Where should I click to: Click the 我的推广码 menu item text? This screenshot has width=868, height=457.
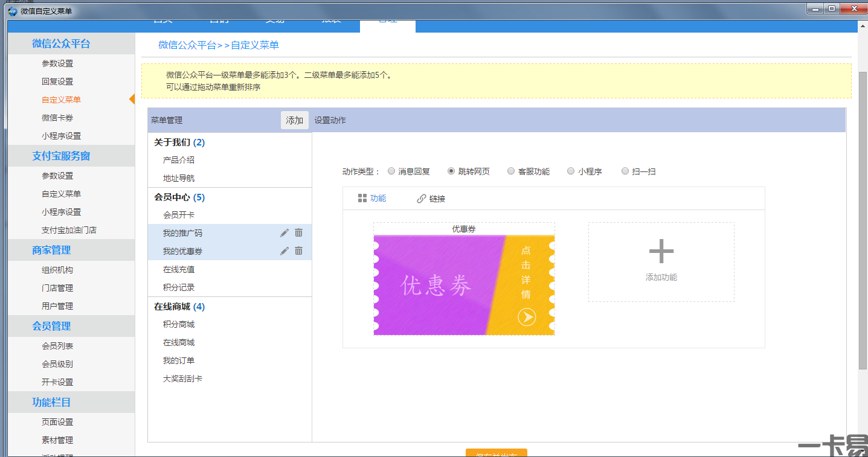[182, 233]
